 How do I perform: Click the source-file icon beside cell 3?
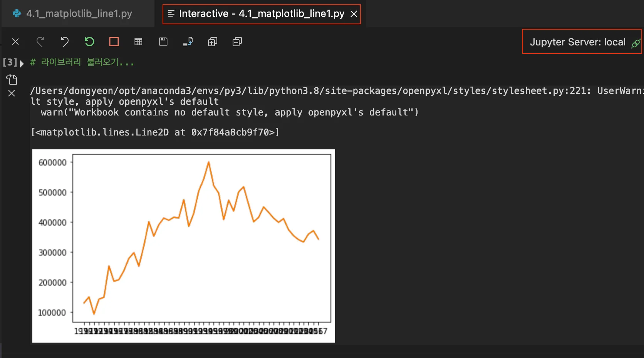[12, 79]
